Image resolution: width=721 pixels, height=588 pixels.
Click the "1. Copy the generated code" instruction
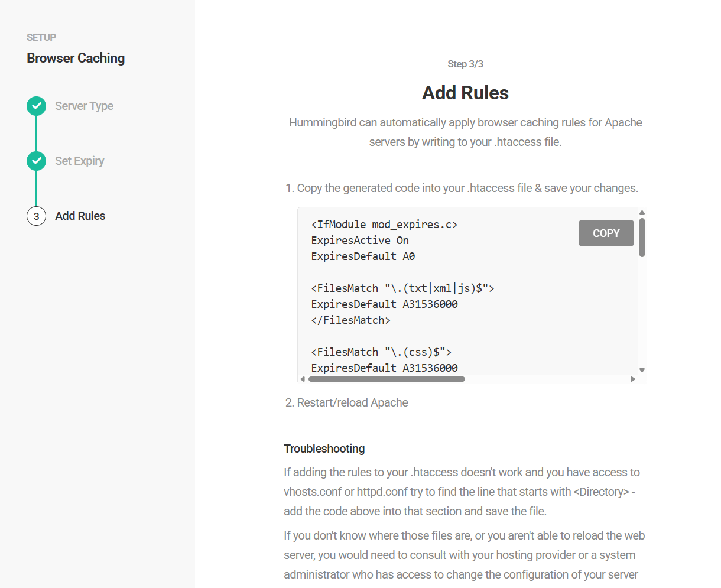pos(462,188)
